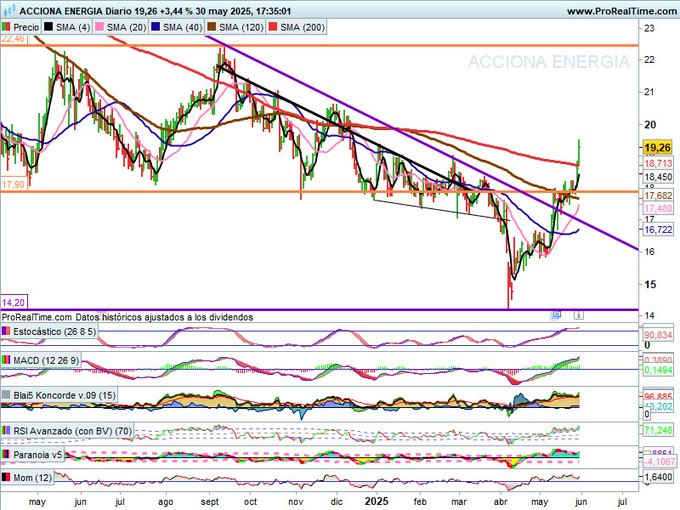Screen dimensions: 680x510
Task: Click the ProRealTime logo icon in title
Action: [8, 10]
